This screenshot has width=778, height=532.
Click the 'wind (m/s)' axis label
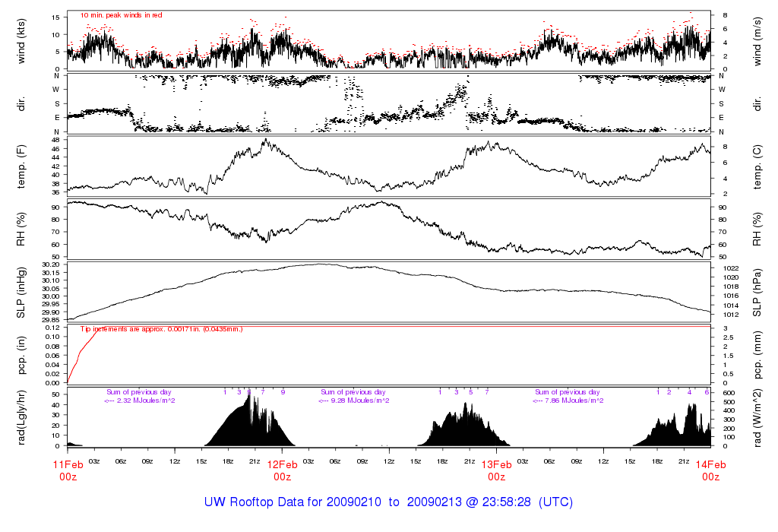[757, 42]
